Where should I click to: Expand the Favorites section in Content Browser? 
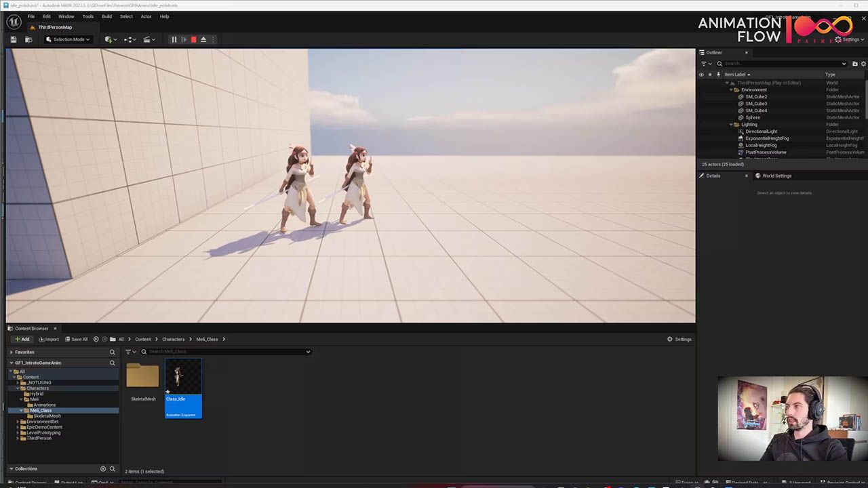[x=12, y=352]
